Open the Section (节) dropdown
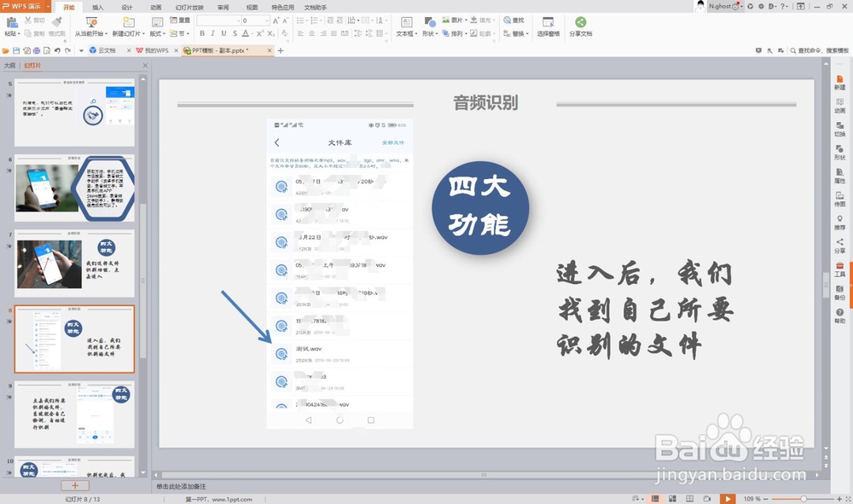Viewport: 853px width, 504px height. coord(179,34)
